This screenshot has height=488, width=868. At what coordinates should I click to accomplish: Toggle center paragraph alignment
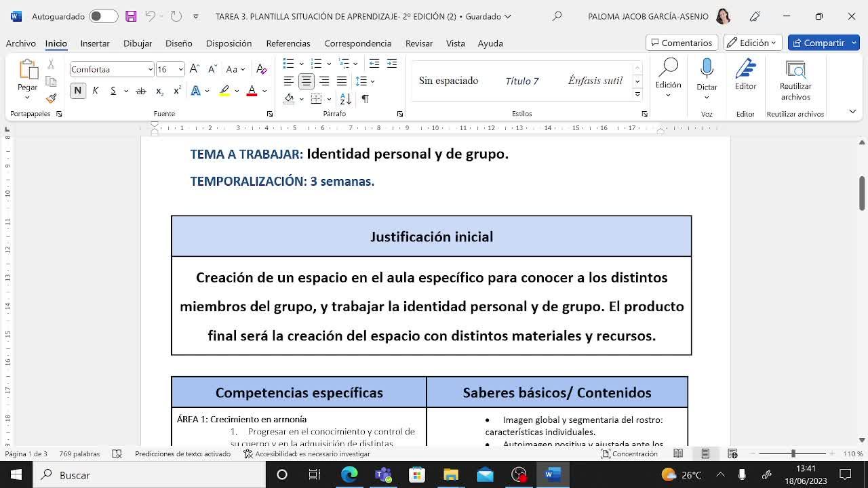[x=307, y=81]
